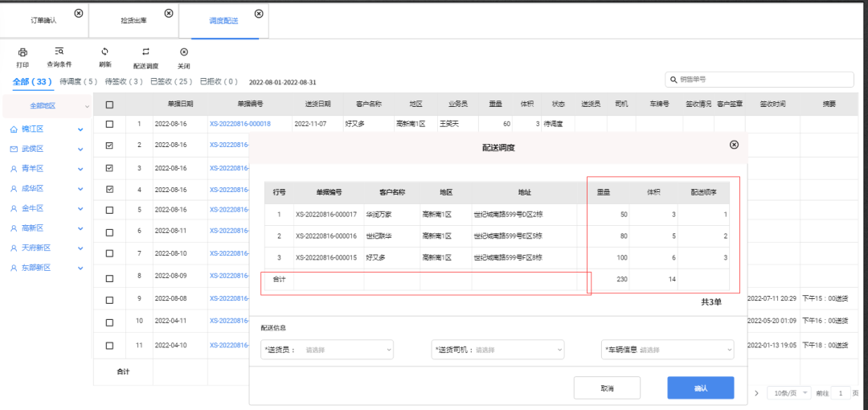Close the 配送调度 dialog with X icon

tap(733, 145)
